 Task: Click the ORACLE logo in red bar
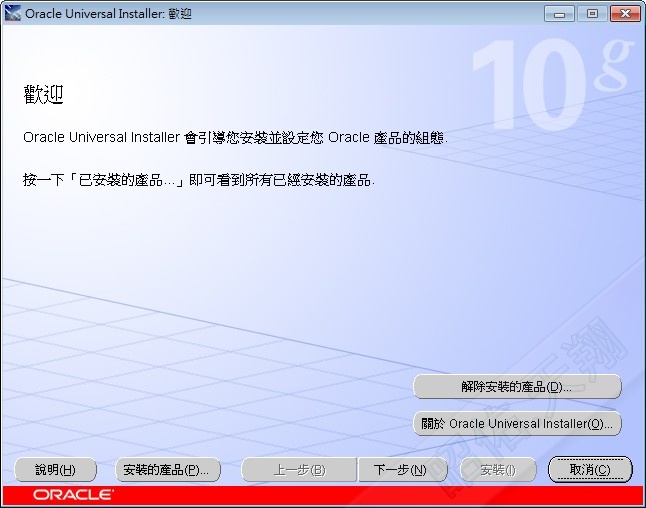click(x=73, y=495)
